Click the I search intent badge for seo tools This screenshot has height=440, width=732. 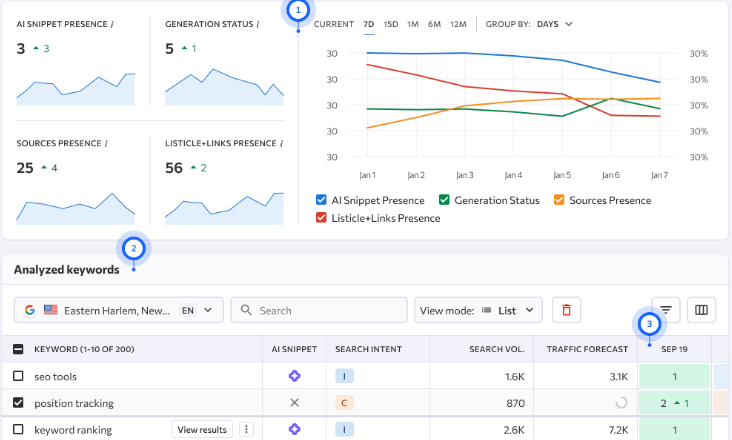pos(343,376)
